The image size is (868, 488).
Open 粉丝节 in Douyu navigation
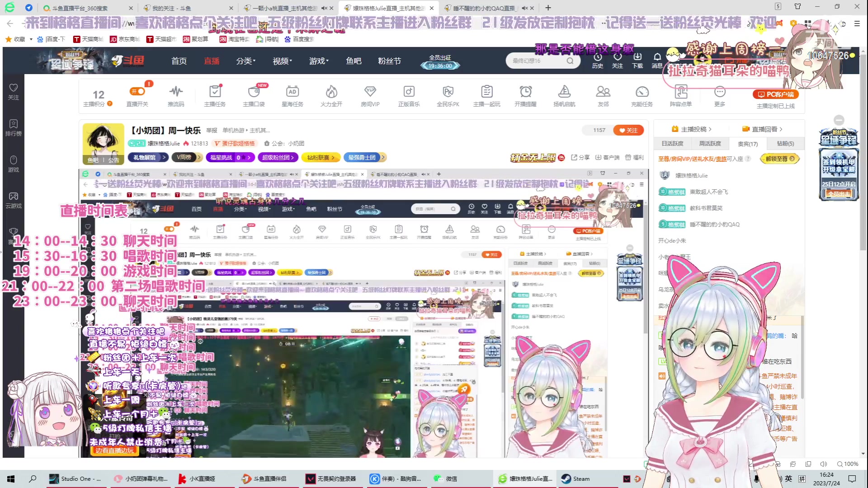click(x=389, y=61)
